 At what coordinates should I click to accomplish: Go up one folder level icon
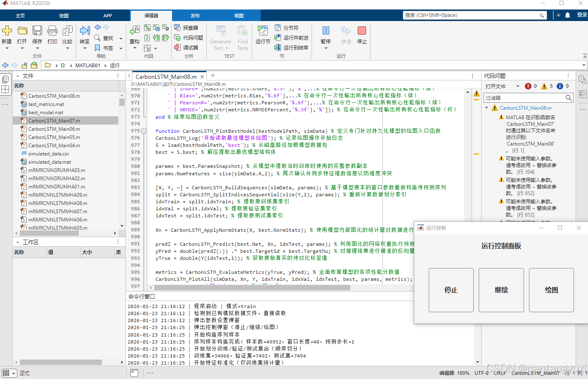point(24,65)
